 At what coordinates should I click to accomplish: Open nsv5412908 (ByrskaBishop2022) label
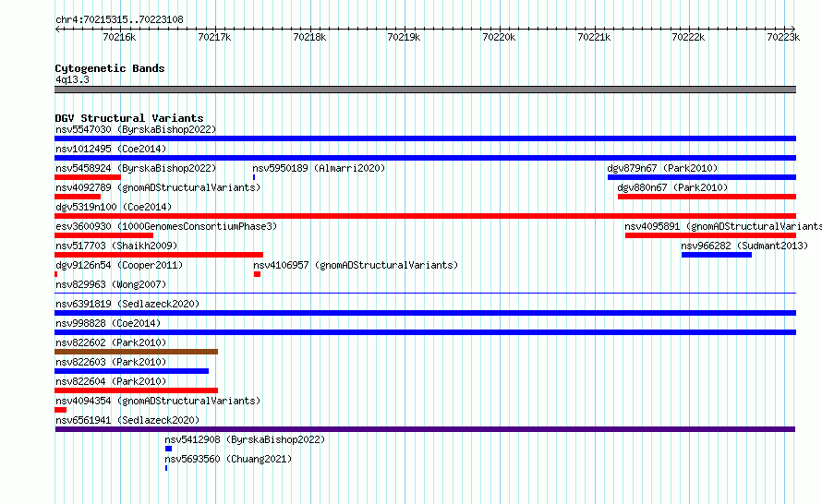click(245, 439)
